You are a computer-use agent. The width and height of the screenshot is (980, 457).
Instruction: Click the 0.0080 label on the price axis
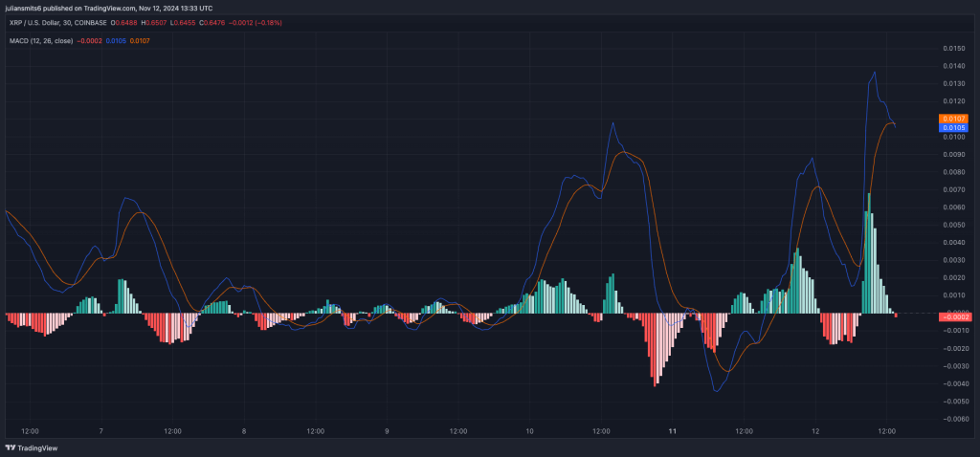[x=954, y=171]
